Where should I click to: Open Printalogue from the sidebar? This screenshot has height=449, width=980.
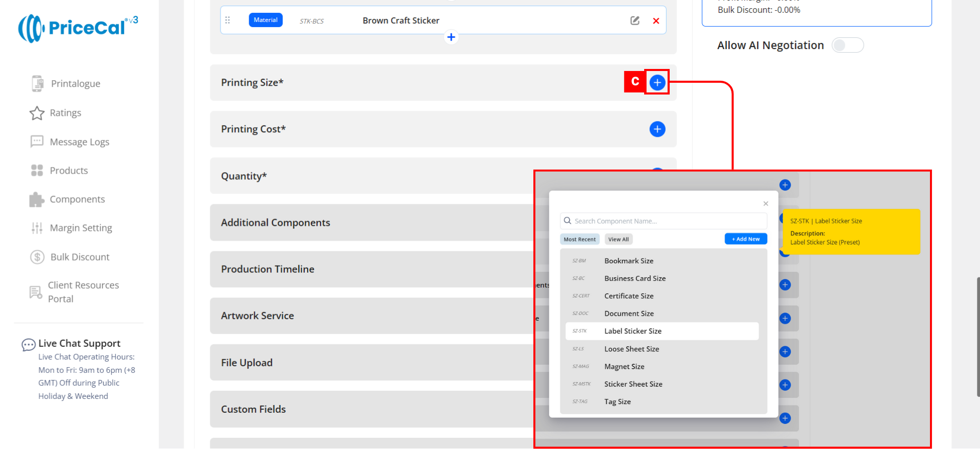pyautogui.click(x=75, y=84)
